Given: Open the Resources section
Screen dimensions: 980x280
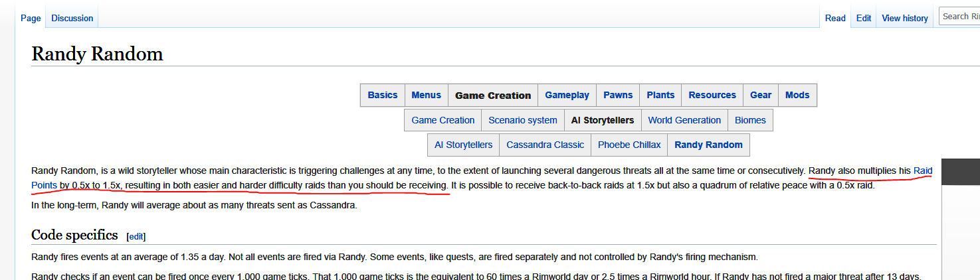Looking at the screenshot, I should click(x=712, y=95).
